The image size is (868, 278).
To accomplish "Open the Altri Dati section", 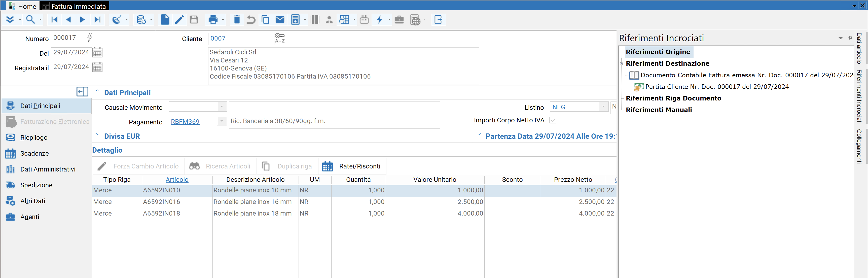I will click(46, 201).
